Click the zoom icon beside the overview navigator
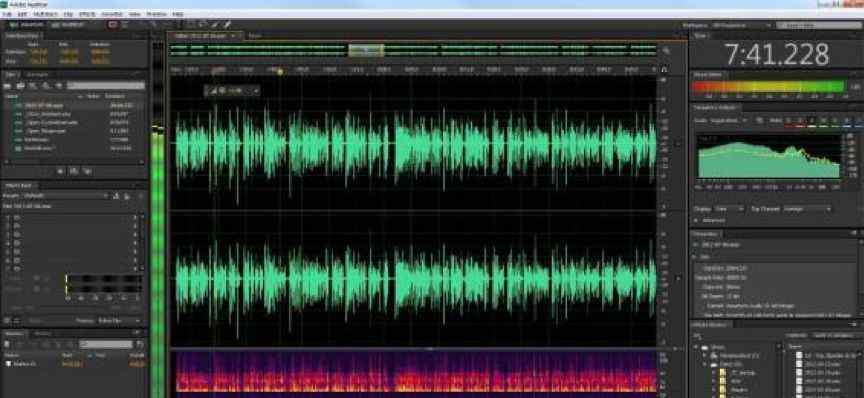 point(666,51)
